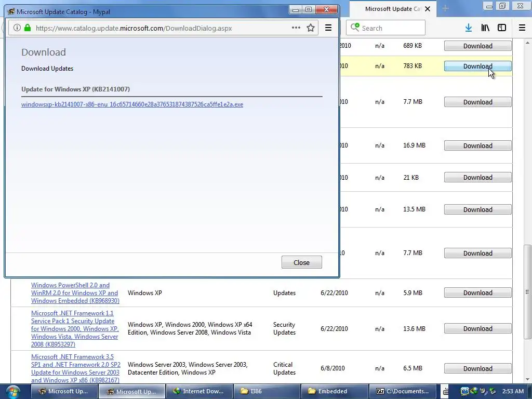The height and width of the screenshot is (399, 532).
Task: Switch to first Microsoft Up... taskbar window
Action: pos(64,392)
